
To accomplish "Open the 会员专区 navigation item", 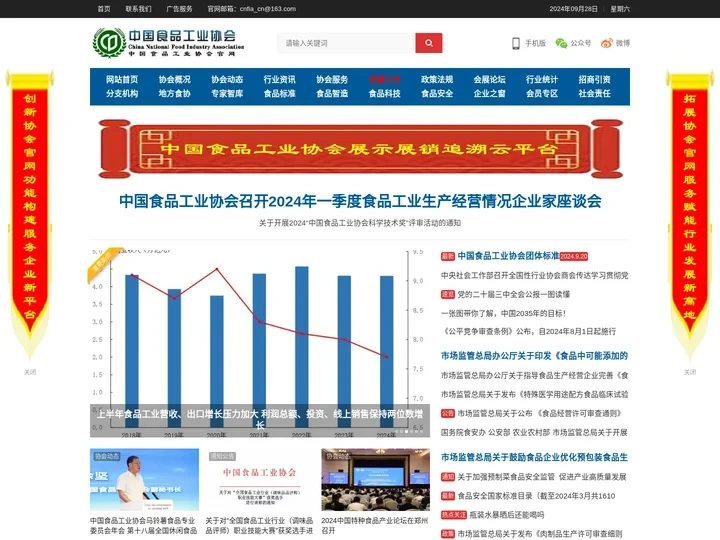I will 542,94.
